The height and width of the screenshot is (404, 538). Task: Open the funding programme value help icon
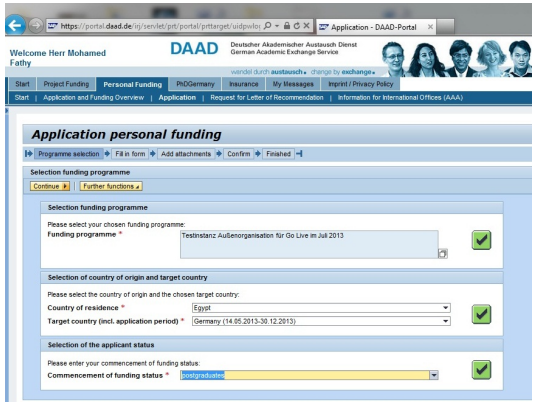point(443,254)
